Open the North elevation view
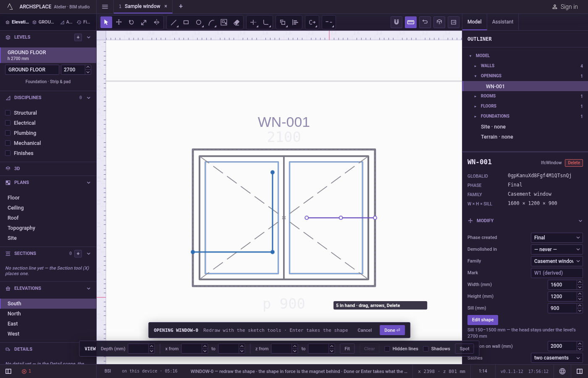The width and height of the screenshot is (588, 378). coord(48,314)
